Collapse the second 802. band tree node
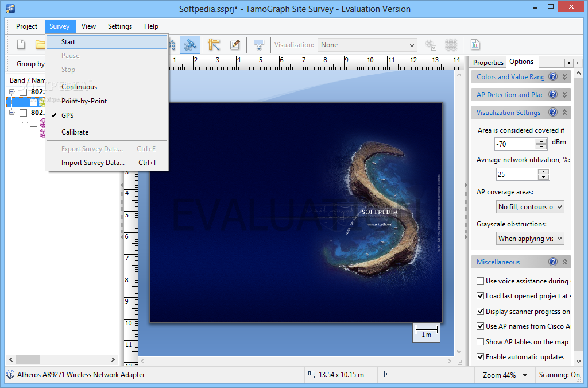The width and height of the screenshot is (588, 388). point(12,113)
